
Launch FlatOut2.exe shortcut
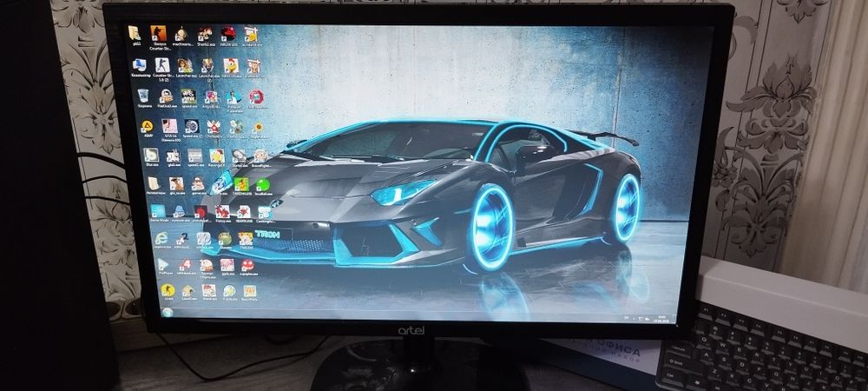(166, 96)
